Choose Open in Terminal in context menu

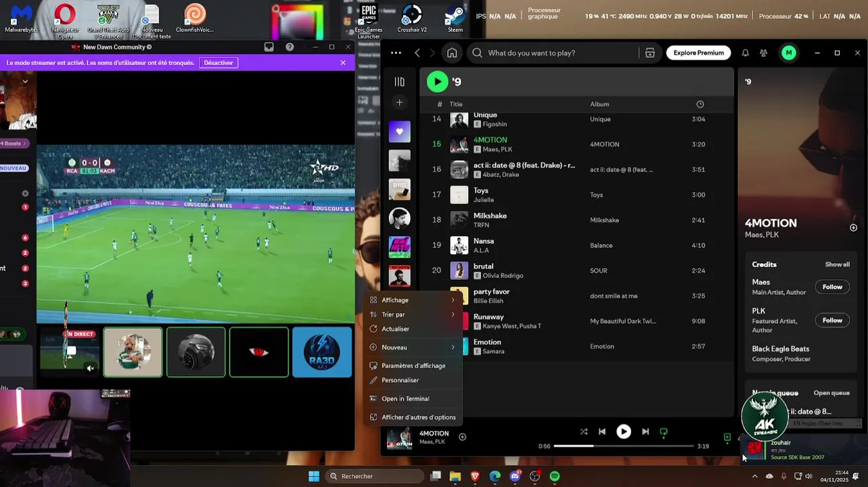(413, 398)
